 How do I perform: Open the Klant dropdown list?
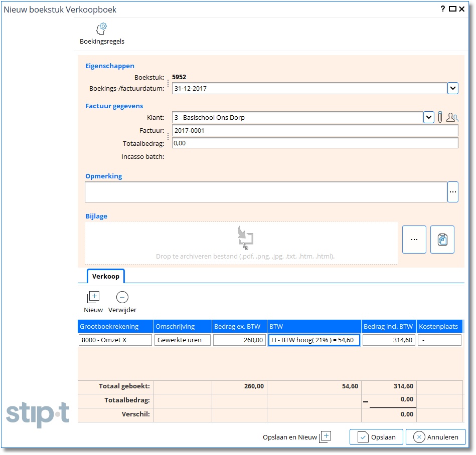point(429,118)
